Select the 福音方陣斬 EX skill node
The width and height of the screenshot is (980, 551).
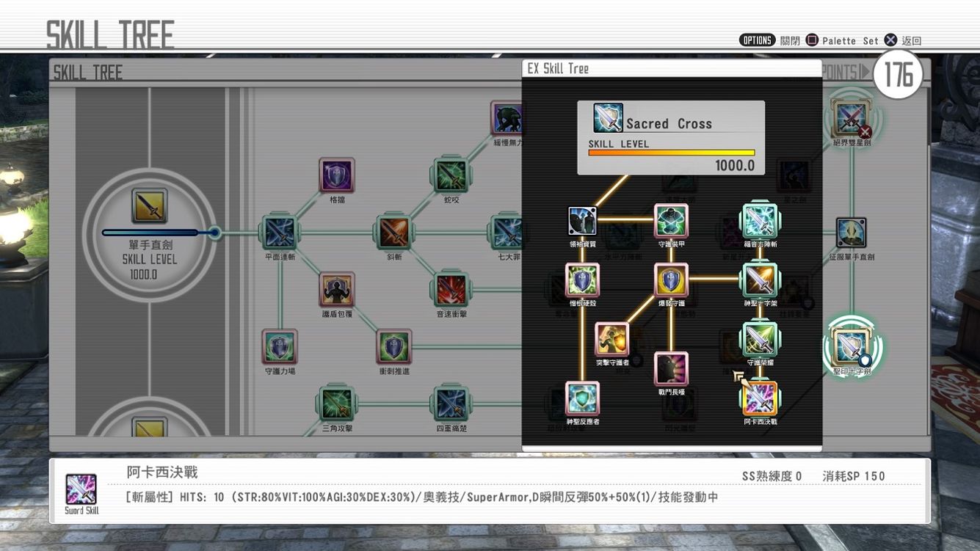760,221
